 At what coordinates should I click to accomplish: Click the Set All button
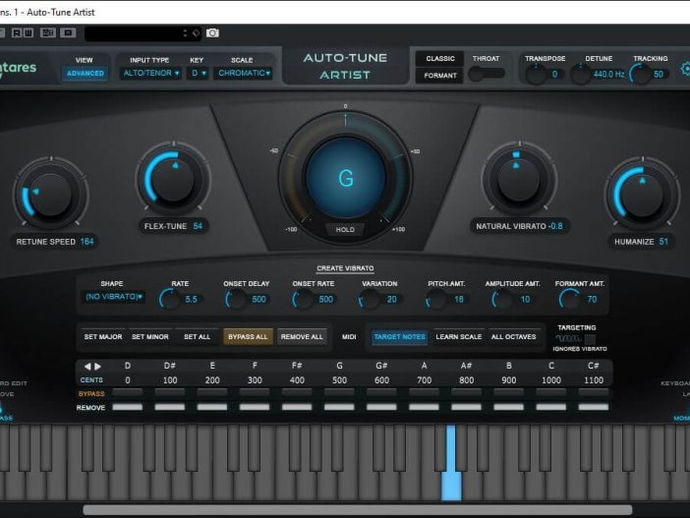[x=197, y=337]
